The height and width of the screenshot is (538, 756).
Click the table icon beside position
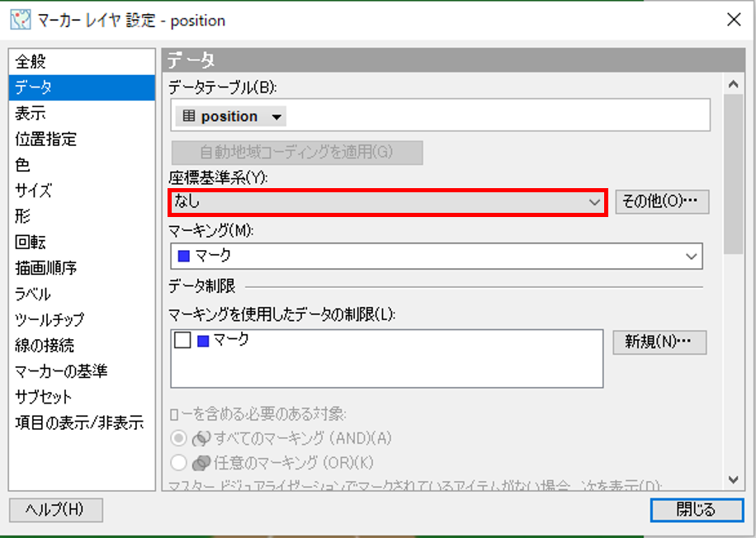[x=189, y=116]
